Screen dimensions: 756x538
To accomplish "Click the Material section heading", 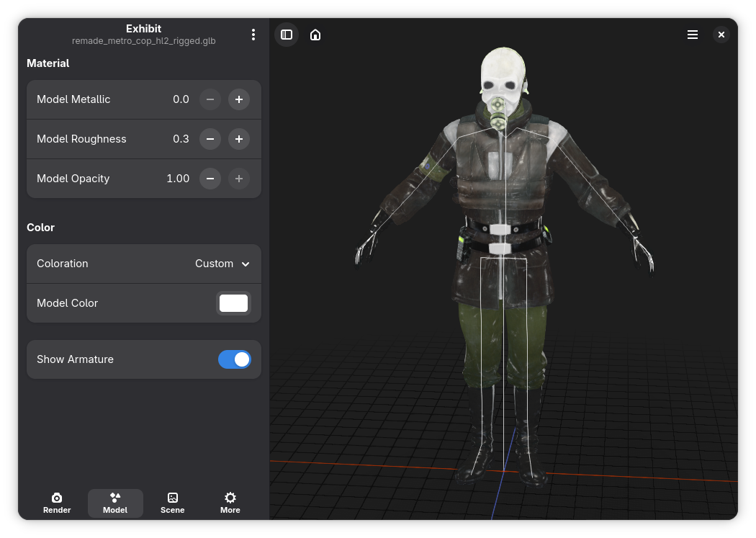I will click(x=48, y=63).
